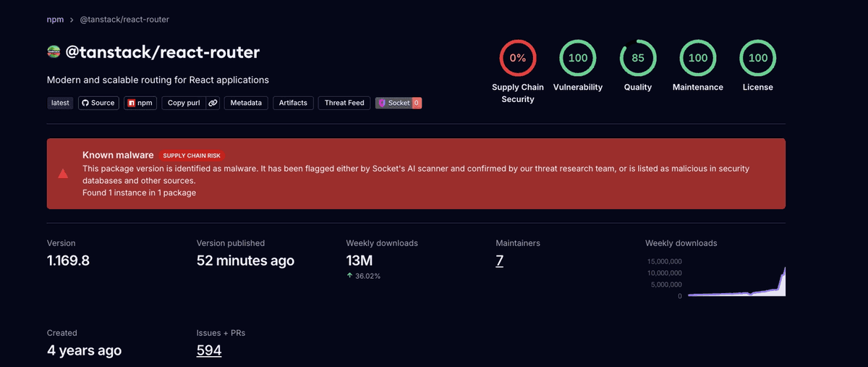Open the npm registry badge
The height and width of the screenshot is (367, 868).
point(140,103)
